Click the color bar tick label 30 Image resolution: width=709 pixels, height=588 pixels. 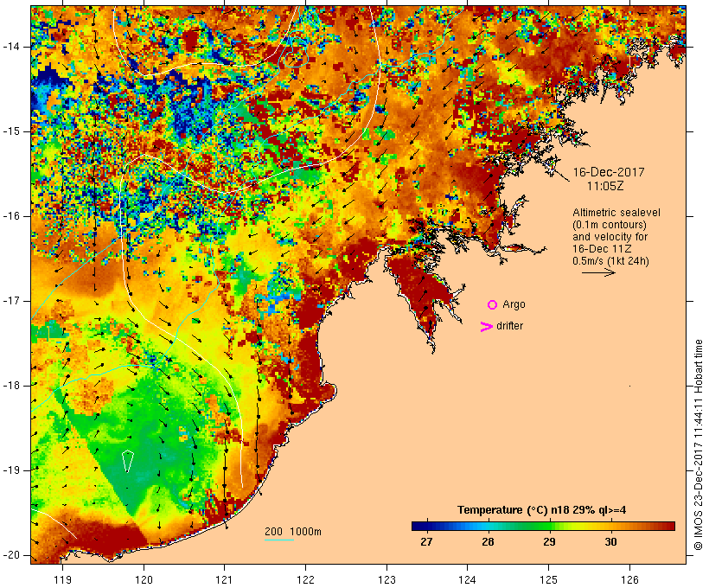(611, 542)
